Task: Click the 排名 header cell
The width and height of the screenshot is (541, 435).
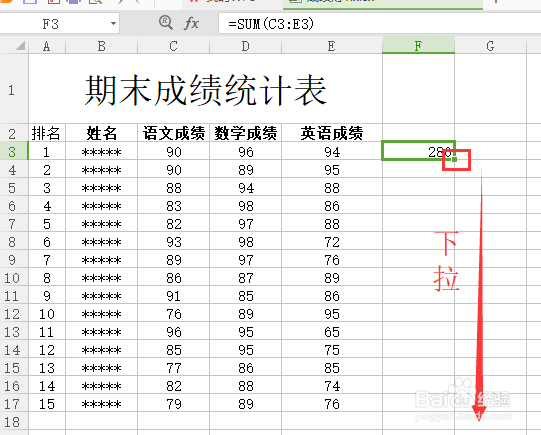Action: (x=47, y=134)
